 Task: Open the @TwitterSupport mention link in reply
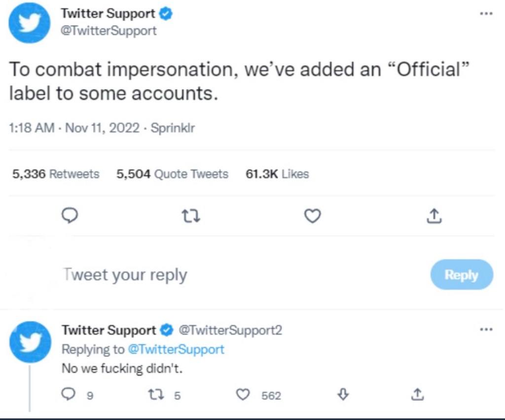tap(176, 349)
